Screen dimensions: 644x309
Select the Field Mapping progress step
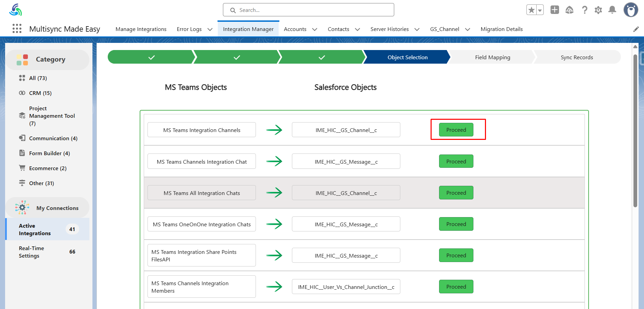(x=492, y=57)
